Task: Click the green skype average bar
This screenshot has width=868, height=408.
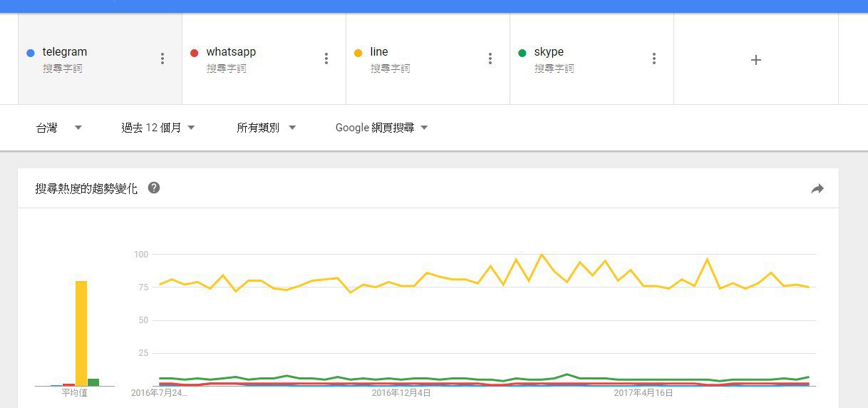Action: (93, 382)
